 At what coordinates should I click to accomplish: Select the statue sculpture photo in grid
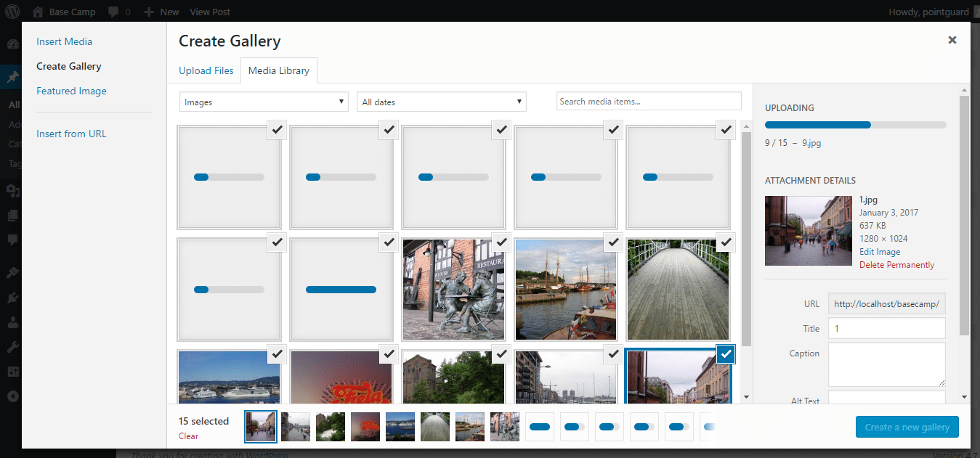453,290
